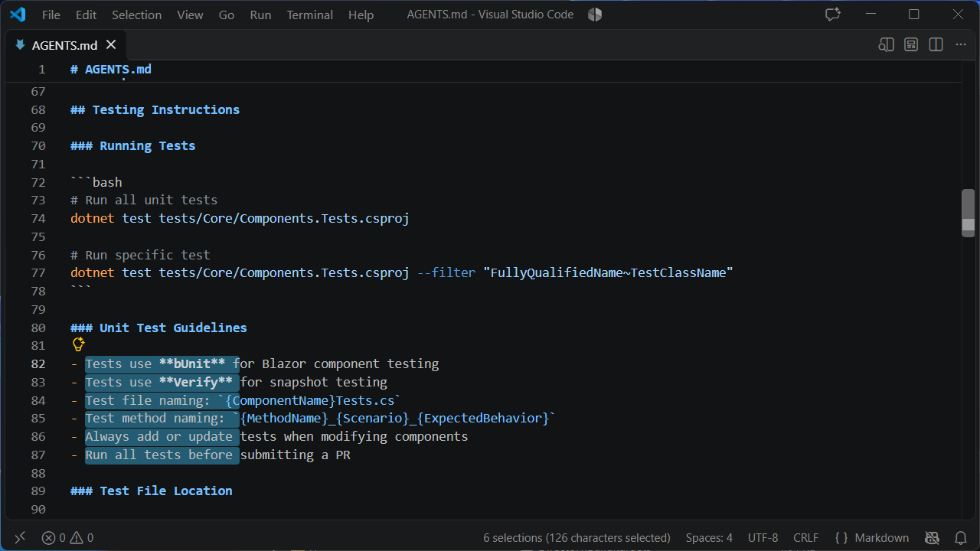The height and width of the screenshot is (551, 980).
Task: Click the '### Test File Location' heading
Action: click(151, 491)
